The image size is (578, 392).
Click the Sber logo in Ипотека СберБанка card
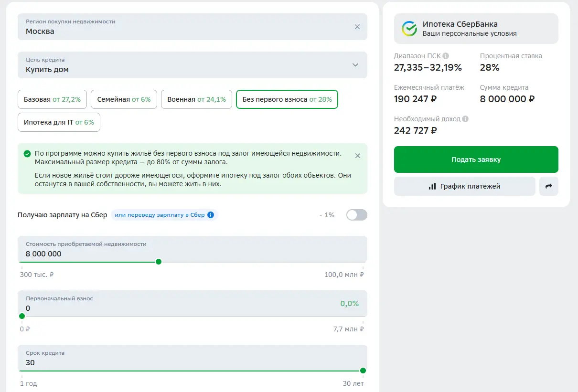coord(409,29)
